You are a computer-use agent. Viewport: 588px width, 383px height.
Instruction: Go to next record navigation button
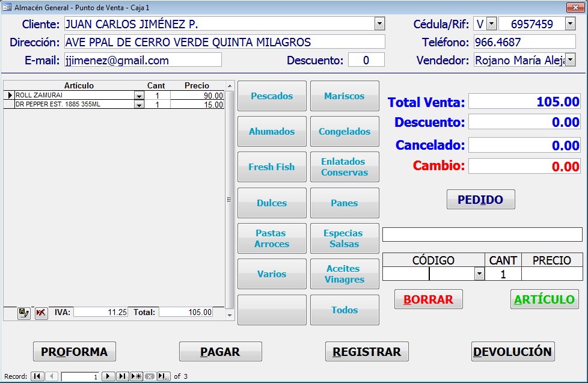click(x=108, y=376)
